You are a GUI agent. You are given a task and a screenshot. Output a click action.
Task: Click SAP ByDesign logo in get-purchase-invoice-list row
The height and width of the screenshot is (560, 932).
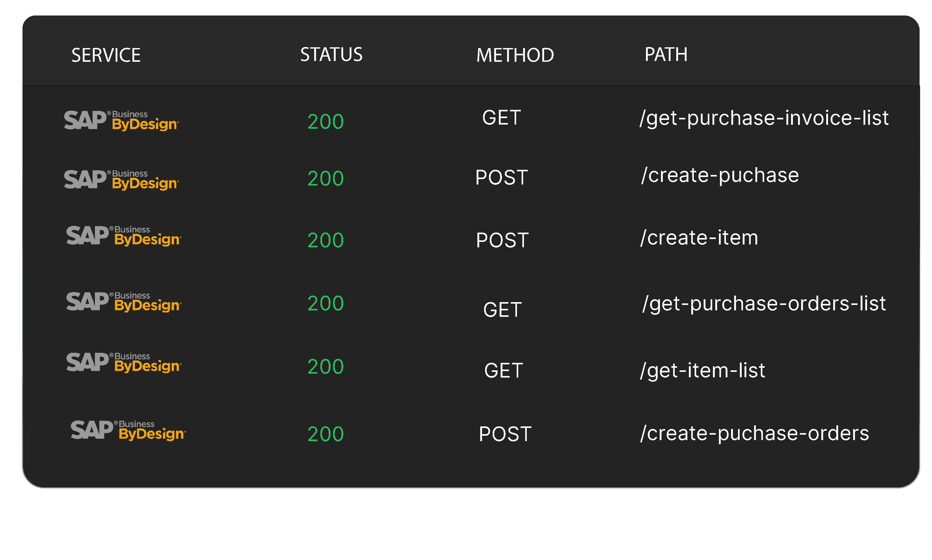tap(121, 120)
